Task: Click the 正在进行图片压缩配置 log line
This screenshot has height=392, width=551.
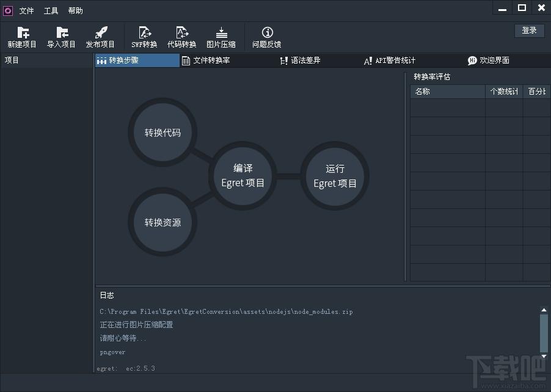Action: (136, 325)
